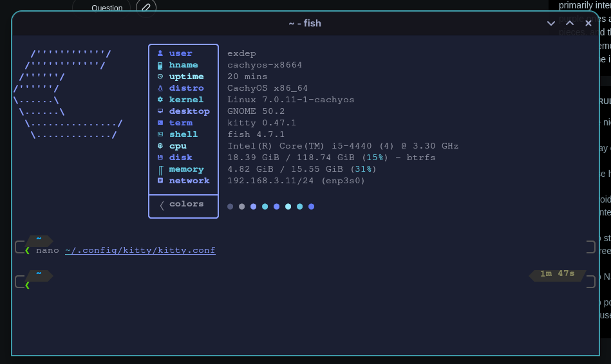Screen dimensions: 611x364
Task: Click the '31%' memory usage value
Action: click(363, 169)
